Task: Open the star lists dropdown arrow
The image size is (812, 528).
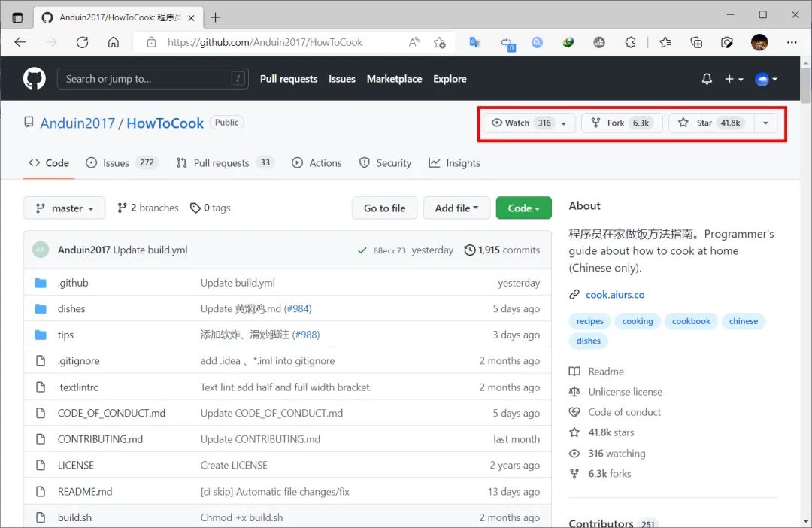Action: pyautogui.click(x=765, y=123)
